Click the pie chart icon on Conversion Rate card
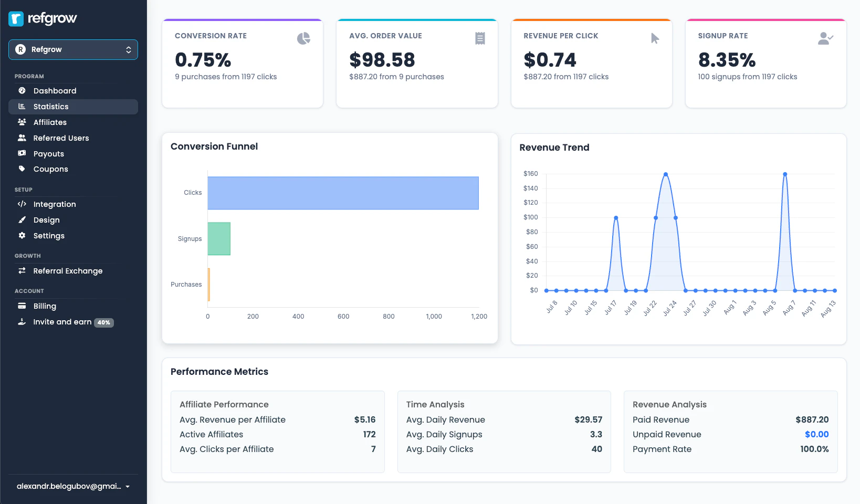Viewport: 860px width, 504px height. 303,38
